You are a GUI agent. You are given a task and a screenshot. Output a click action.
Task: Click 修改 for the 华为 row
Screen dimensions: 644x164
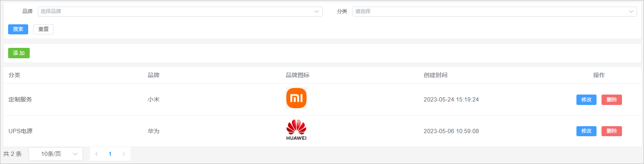point(586,131)
